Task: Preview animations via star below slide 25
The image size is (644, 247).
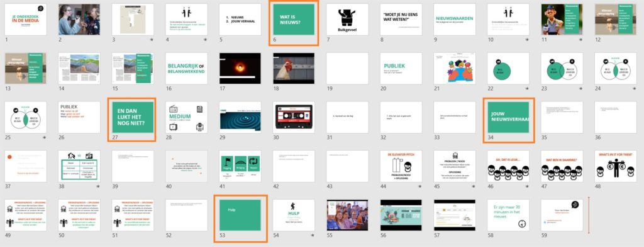Action: [x=45, y=137]
